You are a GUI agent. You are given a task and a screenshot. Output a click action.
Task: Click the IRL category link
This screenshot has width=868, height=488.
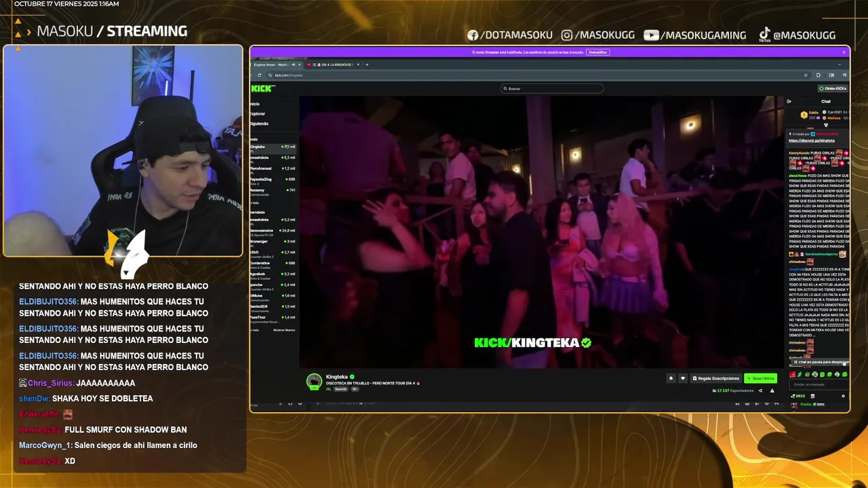pos(328,389)
